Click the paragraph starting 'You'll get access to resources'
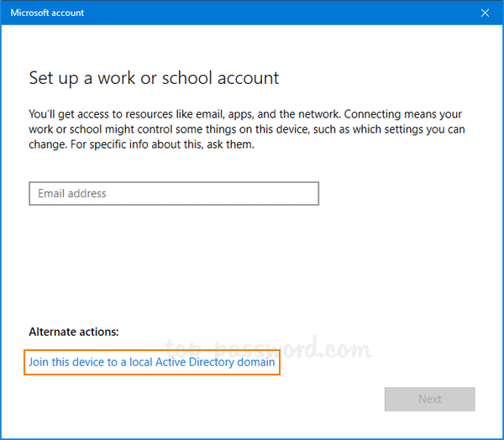 [x=247, y=129]
